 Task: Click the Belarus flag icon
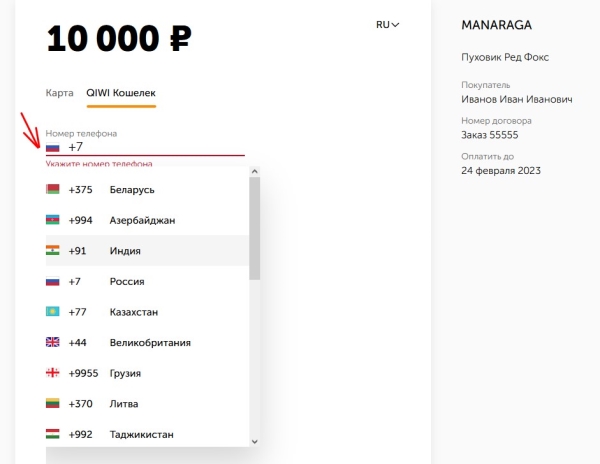[x=53, y=190]
